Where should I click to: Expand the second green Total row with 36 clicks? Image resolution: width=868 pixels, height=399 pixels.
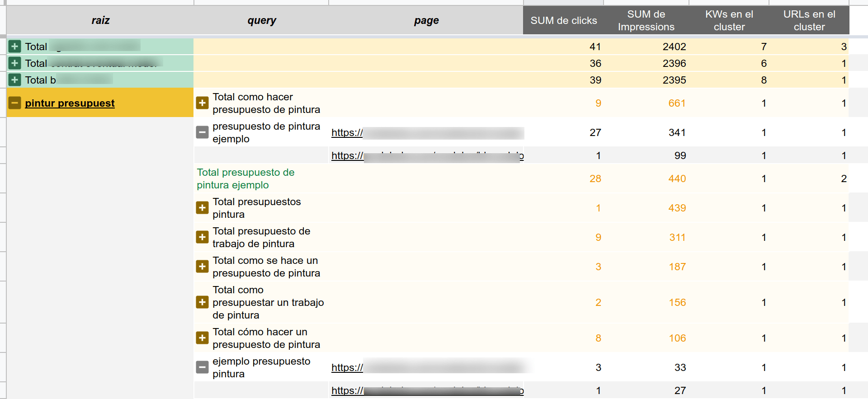tap(14, 63)
